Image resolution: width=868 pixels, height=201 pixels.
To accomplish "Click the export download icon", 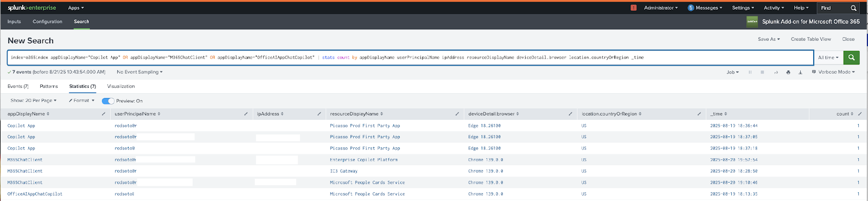I will coord(800,72).
